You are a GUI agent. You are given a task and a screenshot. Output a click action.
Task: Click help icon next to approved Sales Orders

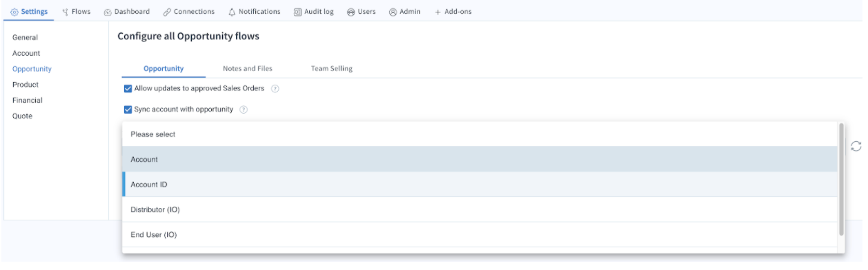tap(275, 90)
